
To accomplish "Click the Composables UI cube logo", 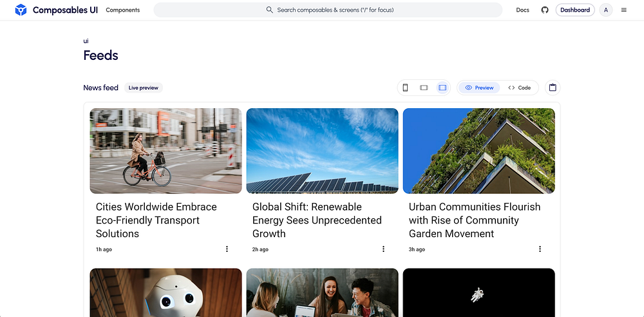I will [x=21, y=10].
